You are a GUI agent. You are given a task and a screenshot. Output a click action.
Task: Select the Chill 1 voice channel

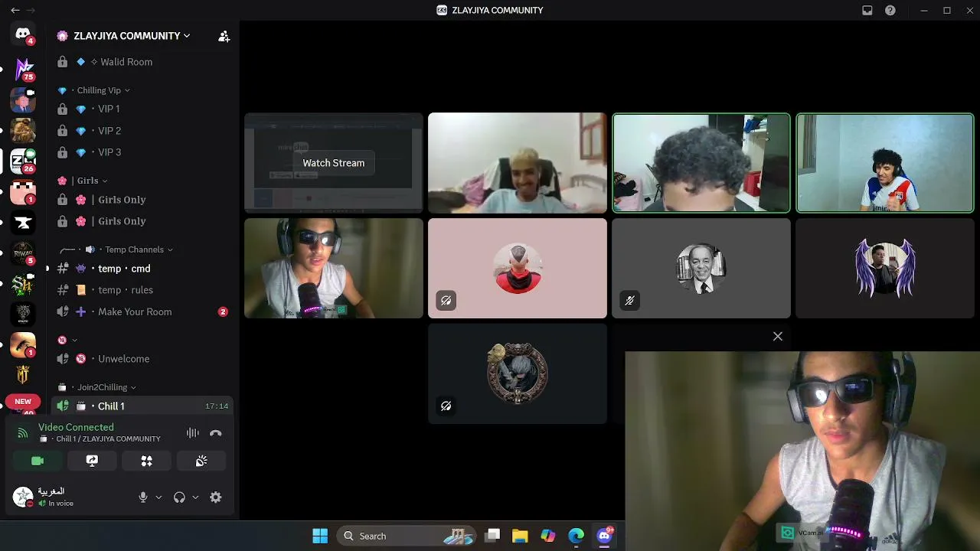pyautogui.click(x=143, y=406)
